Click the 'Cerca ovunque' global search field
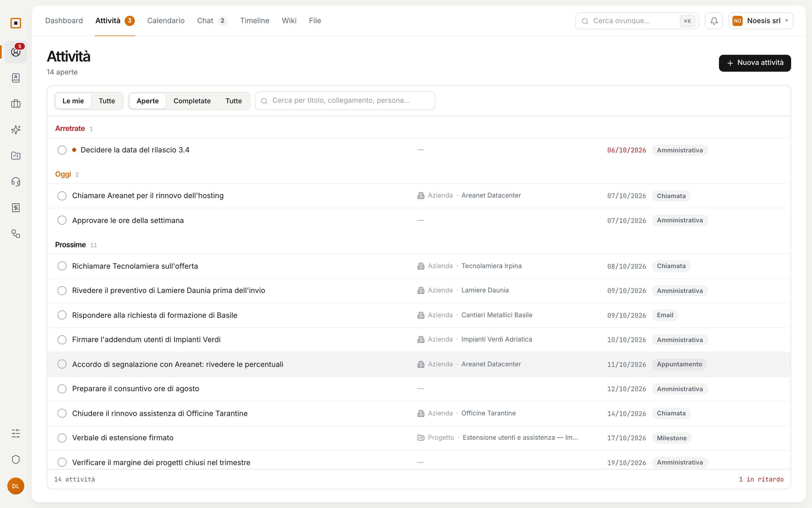The height and width of the screenshot is (508, 812). click(637, 21)
